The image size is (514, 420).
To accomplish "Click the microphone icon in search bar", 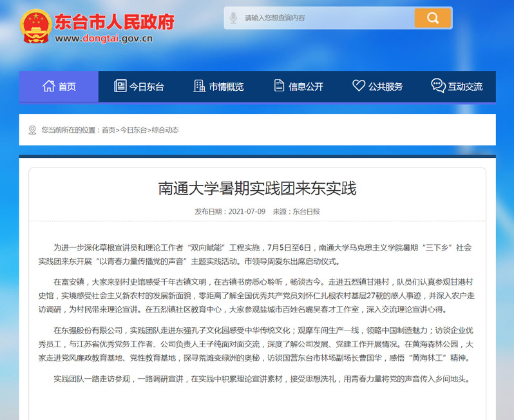I will (233, 18).
